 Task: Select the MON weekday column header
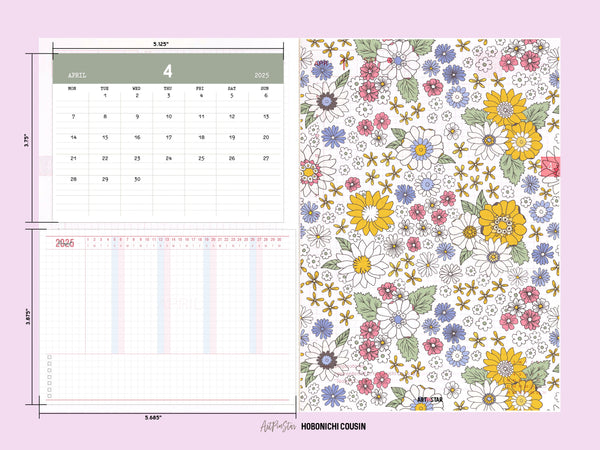tap(71, 88)
